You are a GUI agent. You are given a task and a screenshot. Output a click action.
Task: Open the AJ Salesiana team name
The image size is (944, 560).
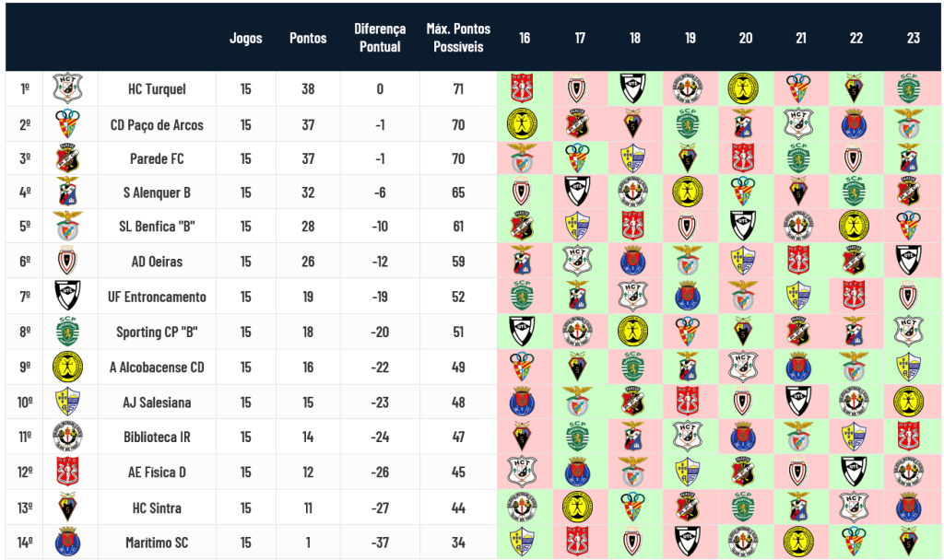coord(157,402)
